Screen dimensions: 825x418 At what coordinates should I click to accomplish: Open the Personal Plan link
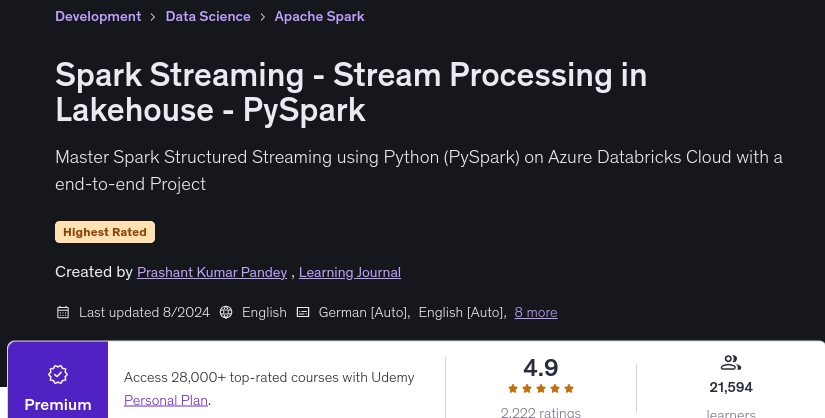166,400
